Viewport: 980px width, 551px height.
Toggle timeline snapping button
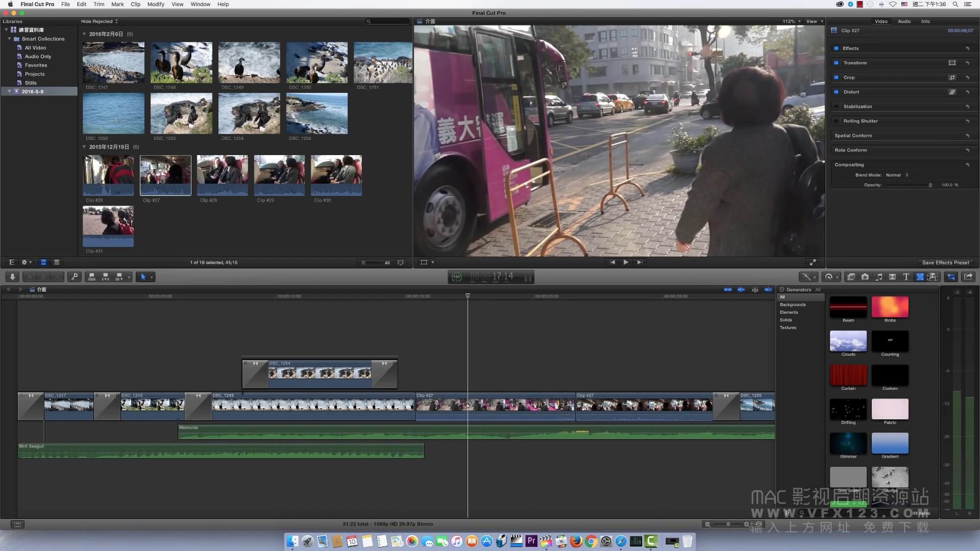click(768, 290)
